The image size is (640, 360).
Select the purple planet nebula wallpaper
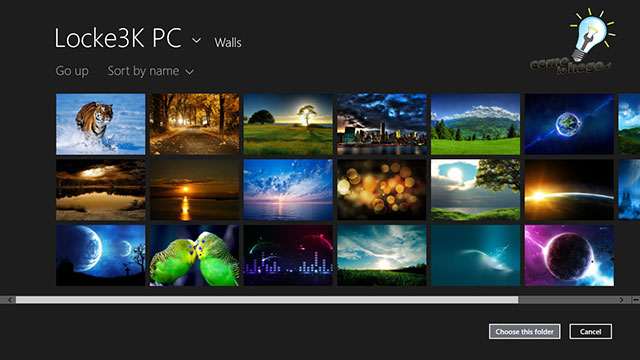[569, 256]
